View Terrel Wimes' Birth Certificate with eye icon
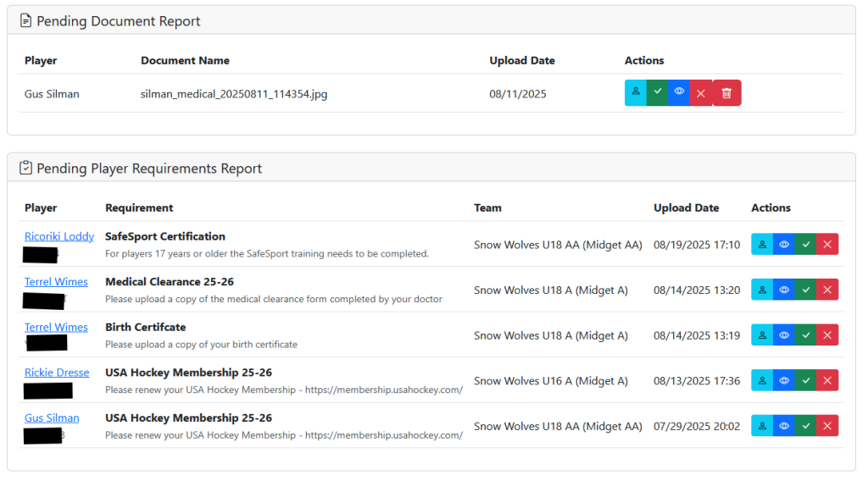868x481 pixels. [784, 335]
